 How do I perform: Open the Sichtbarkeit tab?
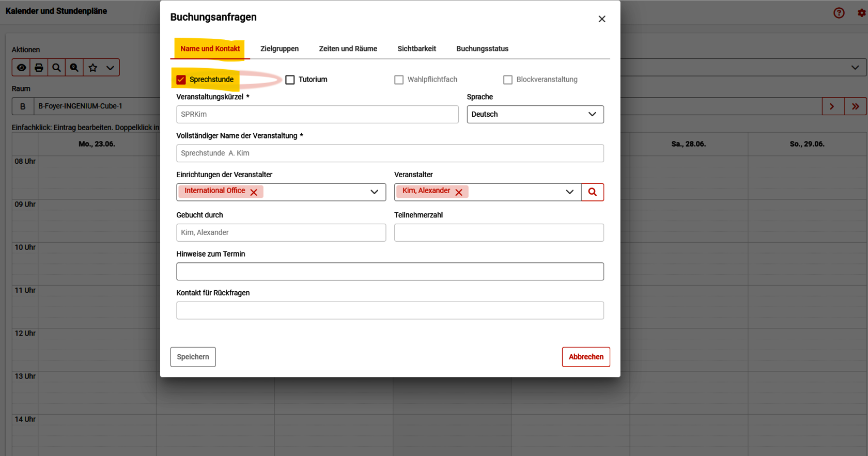click(417, 49)
